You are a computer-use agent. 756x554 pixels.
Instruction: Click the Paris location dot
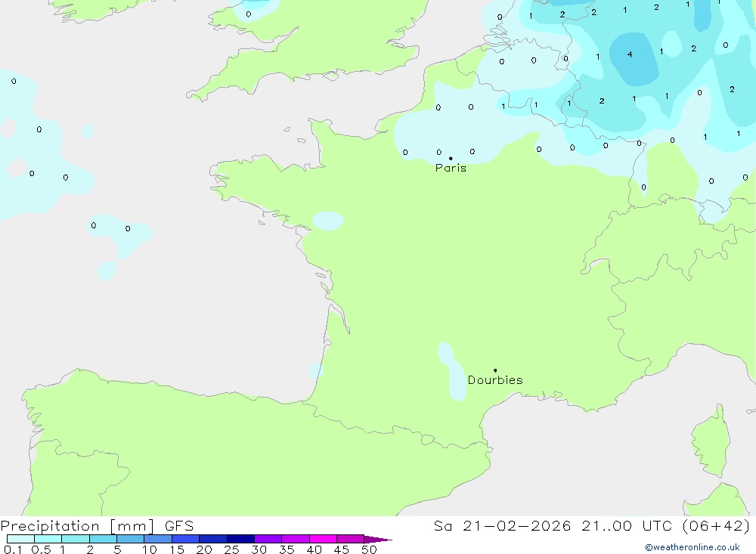tap(451, 158)
